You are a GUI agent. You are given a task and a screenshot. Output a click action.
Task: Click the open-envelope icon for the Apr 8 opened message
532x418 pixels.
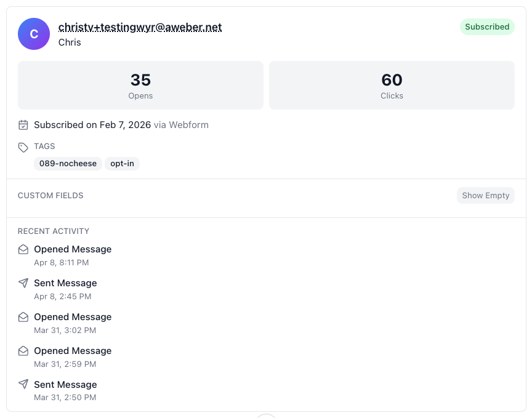pos(23,249)
